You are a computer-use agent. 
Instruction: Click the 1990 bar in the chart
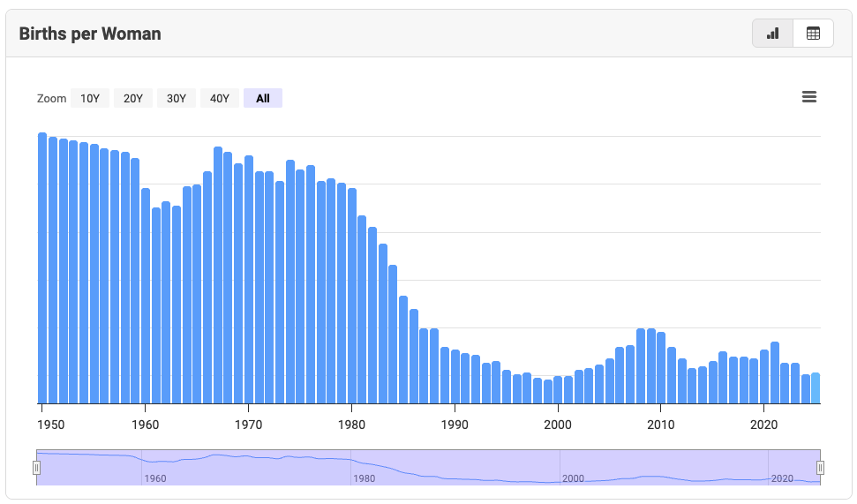pos(455,377)
